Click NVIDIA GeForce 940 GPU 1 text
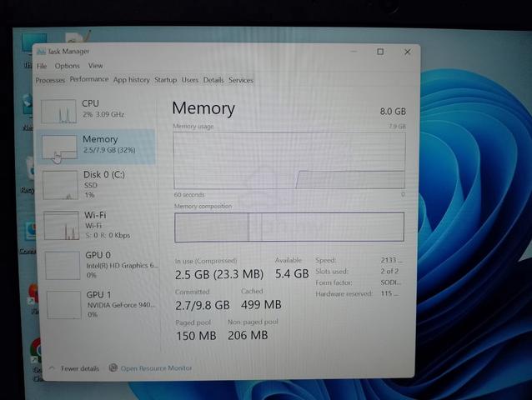This screenshot has height=400, width=532. click(121, 305)
